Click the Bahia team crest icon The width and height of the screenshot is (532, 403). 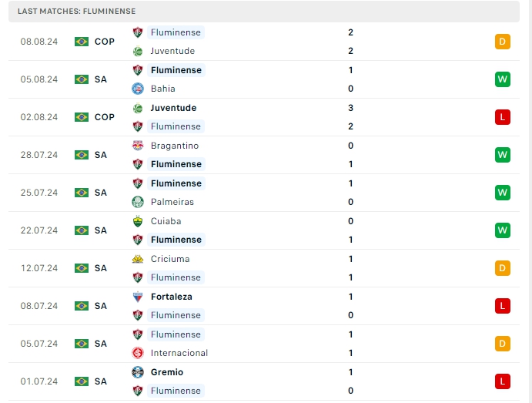(138, 89)
